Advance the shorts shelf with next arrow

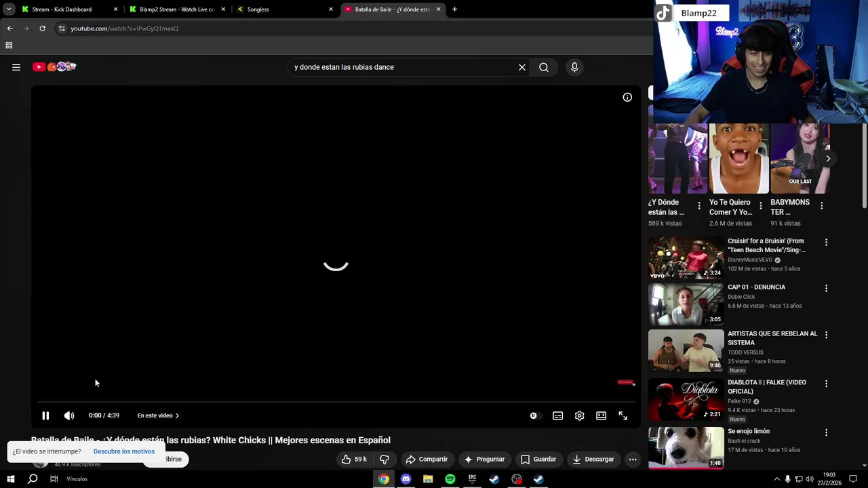[828, 159]
